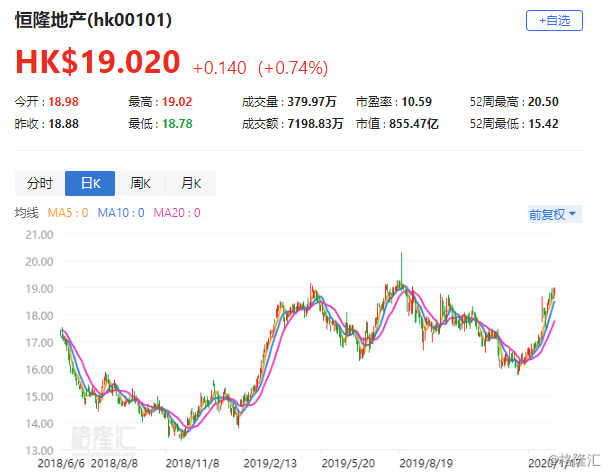Click 市盈率 value 10.59
The height and width of the screenshot is (474, 608).
coord(416,102)
